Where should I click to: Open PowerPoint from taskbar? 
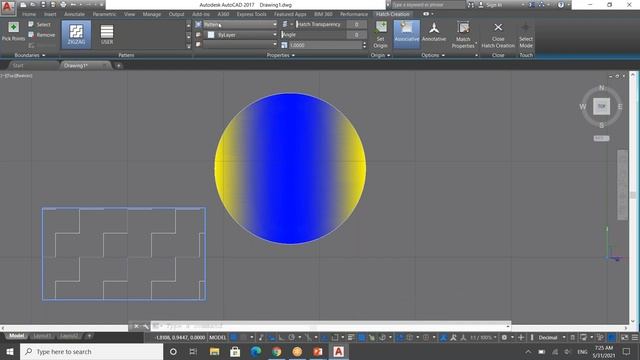click(318, 351)
